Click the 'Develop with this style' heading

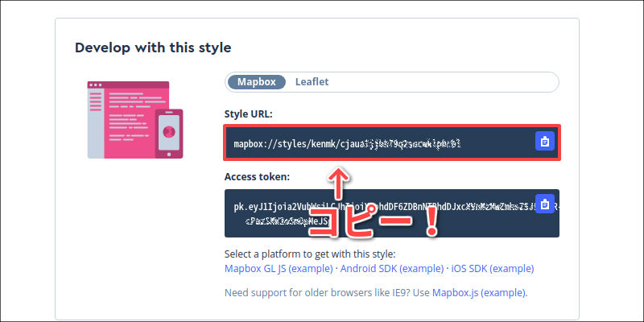click(x=153, y=47)
